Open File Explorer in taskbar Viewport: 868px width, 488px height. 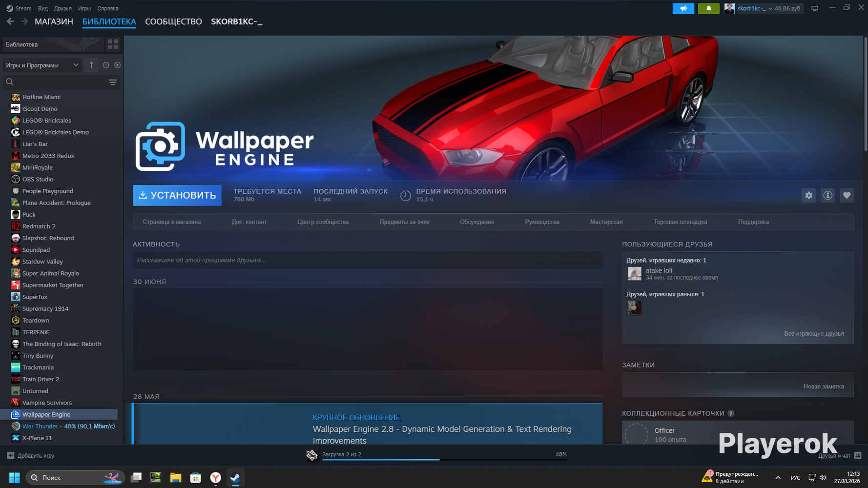[x=176, y=477]
